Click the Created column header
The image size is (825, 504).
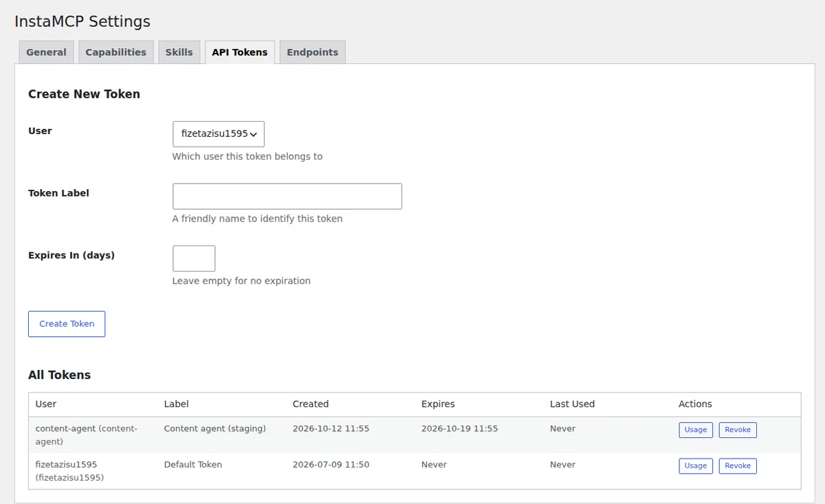pos(311,404)
